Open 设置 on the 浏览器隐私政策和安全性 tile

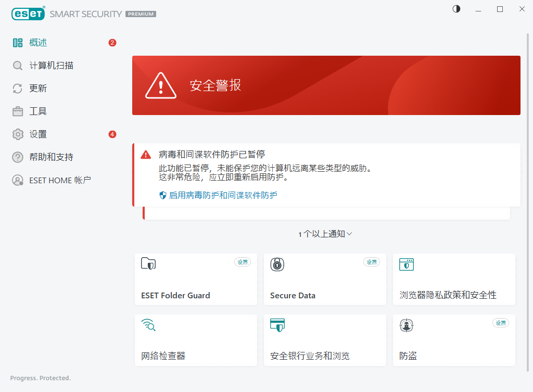coord(454,280)
